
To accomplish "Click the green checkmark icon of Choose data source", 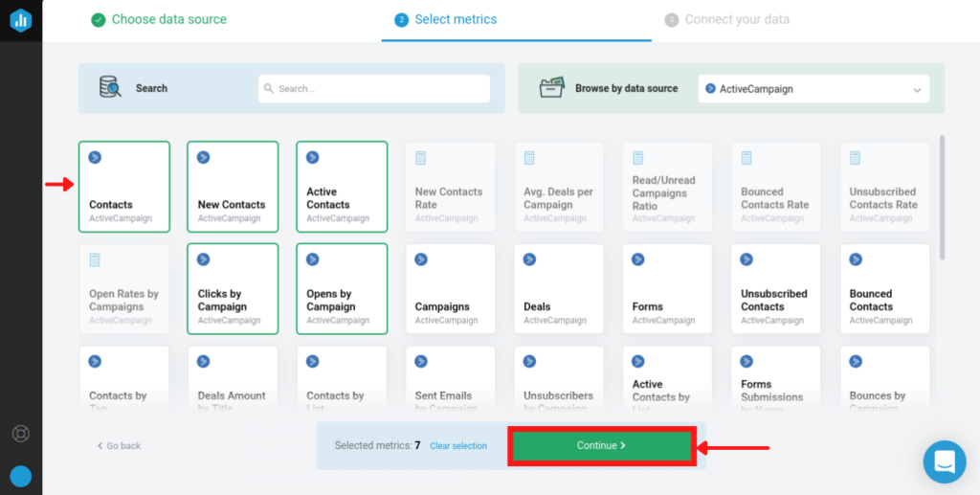I will click(99, 20).
